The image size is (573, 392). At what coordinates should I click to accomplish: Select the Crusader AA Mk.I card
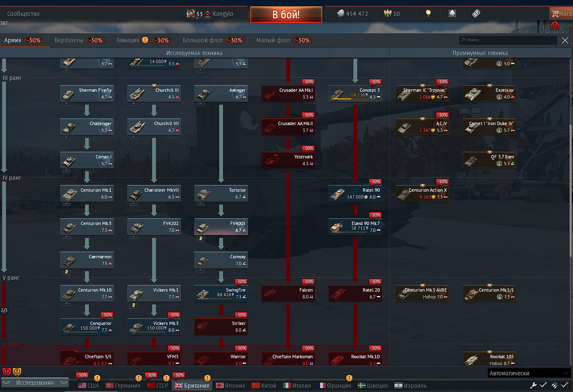click(288, 94)
